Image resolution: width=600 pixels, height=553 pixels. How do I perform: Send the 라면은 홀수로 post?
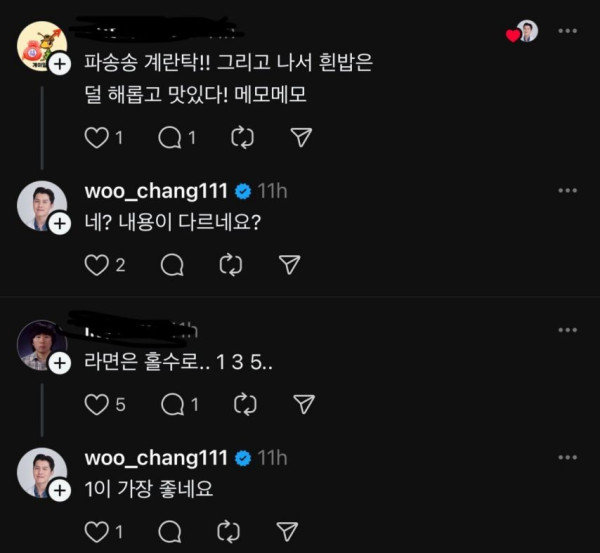tap(300, 404)
